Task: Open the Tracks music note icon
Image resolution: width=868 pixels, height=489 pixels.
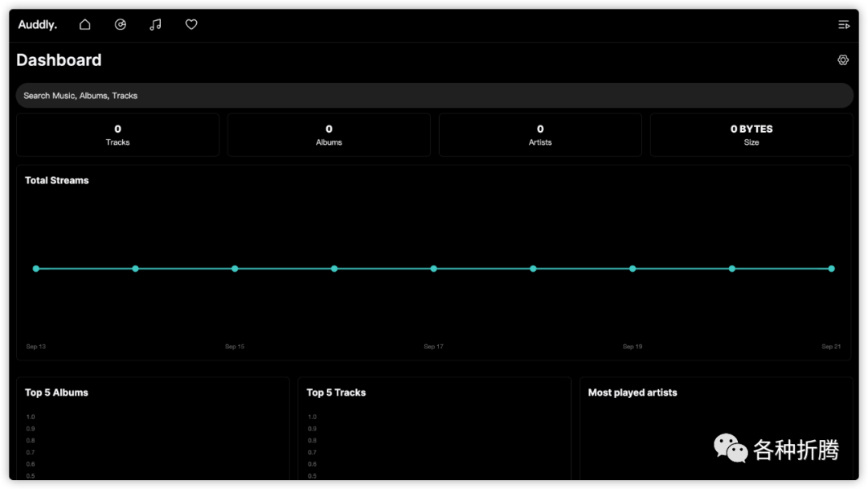Action: click(156, 24)
